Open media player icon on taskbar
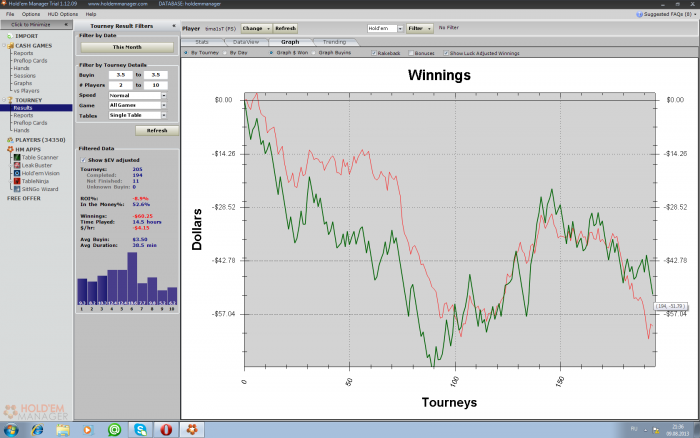The width and height of the screenshot is (700, 438). [88, 430]
